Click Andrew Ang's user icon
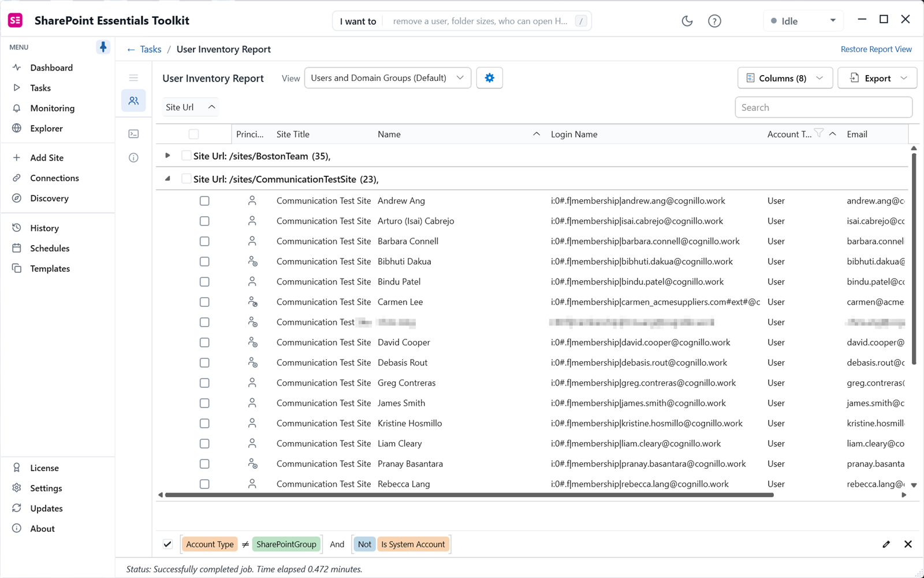 [252, 201]
